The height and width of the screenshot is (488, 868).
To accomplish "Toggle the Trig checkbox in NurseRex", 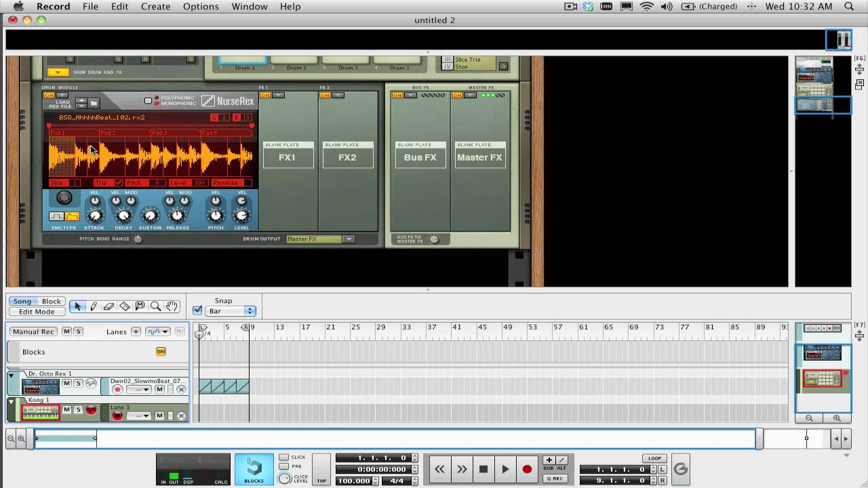I will [119, 183].
